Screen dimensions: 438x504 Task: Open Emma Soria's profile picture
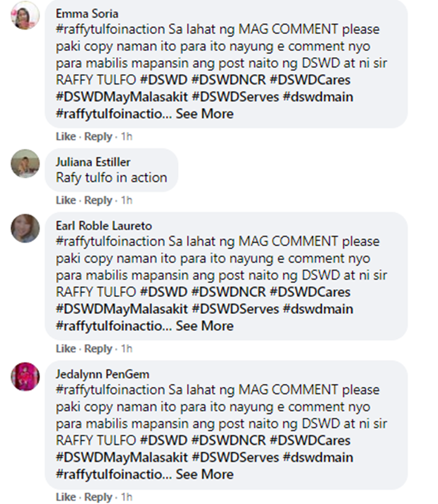coord(25,15)
